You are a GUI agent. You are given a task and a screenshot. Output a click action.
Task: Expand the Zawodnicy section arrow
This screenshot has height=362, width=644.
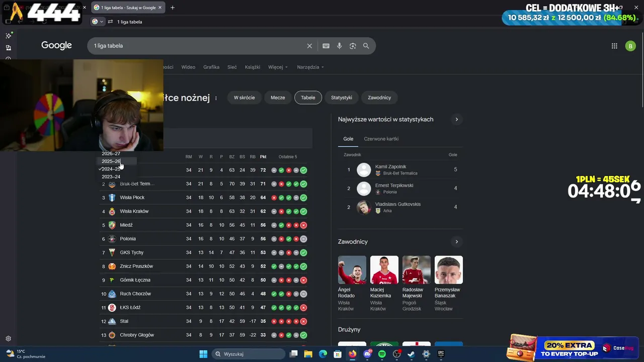(457, 242)
